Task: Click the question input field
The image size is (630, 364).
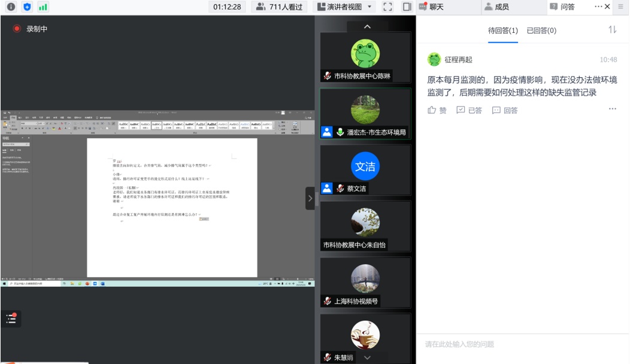Action: [x=522, y=344]
